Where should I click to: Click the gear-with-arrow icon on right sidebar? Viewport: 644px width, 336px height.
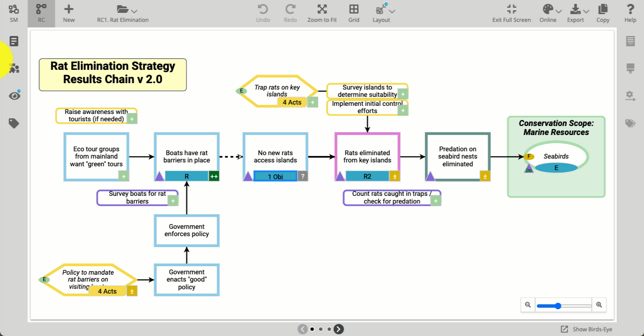point(630,96)
